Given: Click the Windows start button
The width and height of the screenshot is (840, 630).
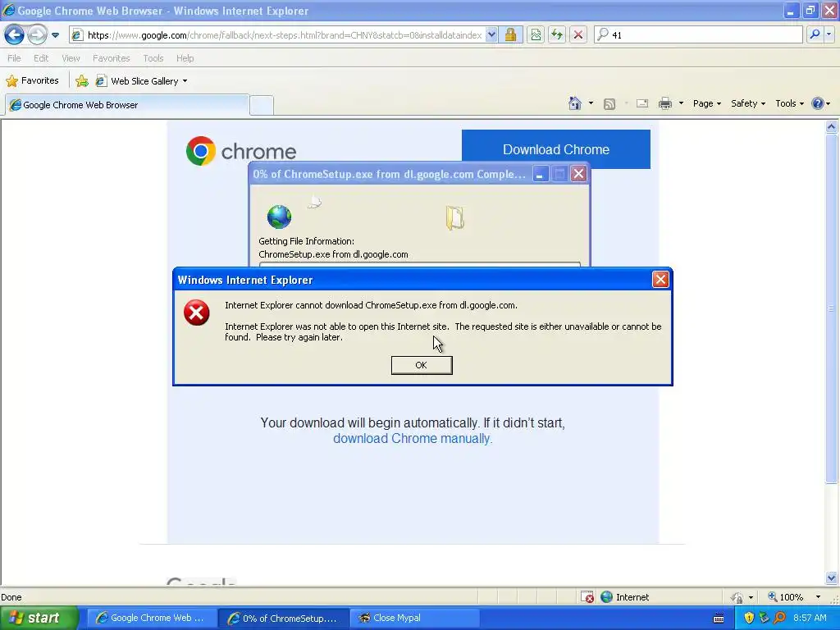Looking at the screenshot, I should [39, 619].
